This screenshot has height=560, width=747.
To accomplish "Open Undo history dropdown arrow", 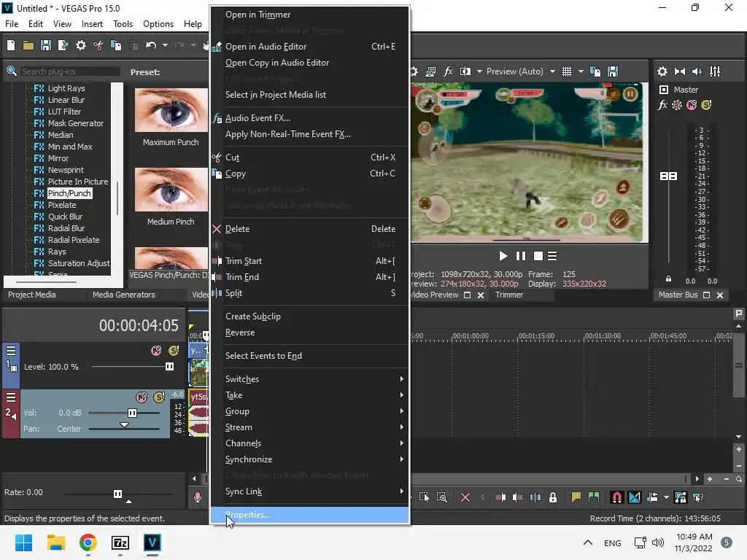I will point(165,45).
